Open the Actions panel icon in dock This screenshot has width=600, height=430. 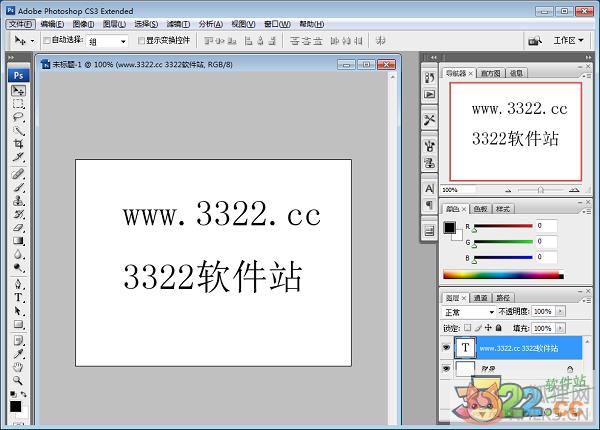pyautogui.click(x=429, y=94)
